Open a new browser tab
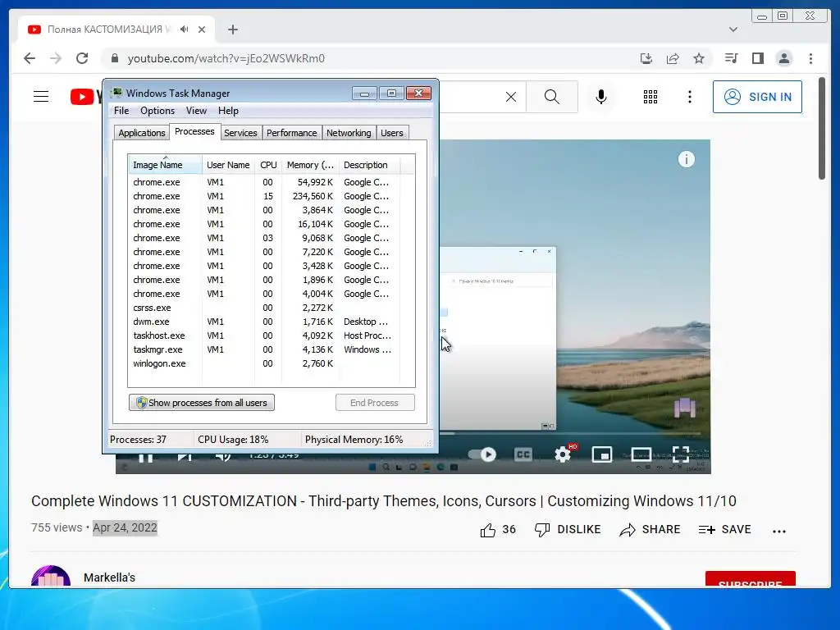Image resolution: width=840 pixels, height=630 pixels. [232, 30]
